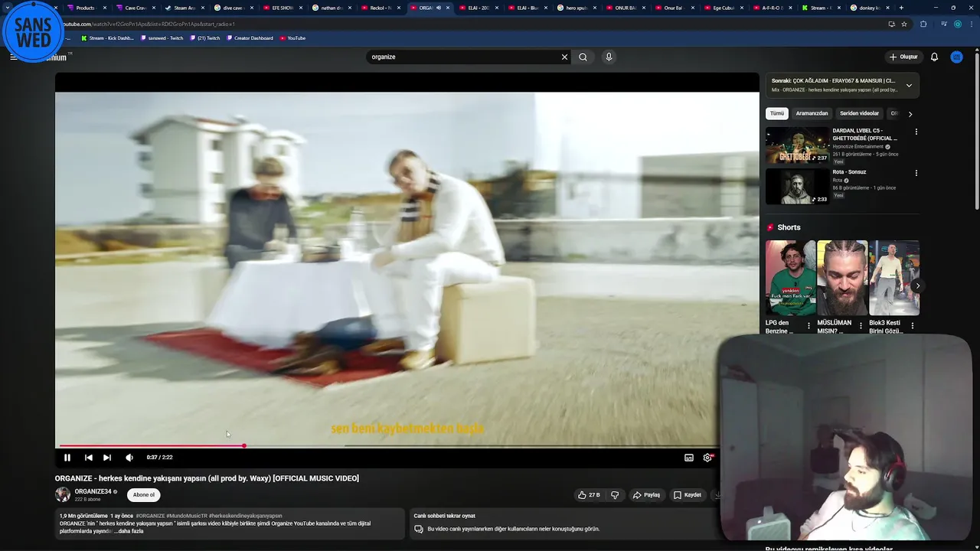This screenshot has width=980, height=551.
Task: Open the Oluştur create button
Action: click(903, 57)
